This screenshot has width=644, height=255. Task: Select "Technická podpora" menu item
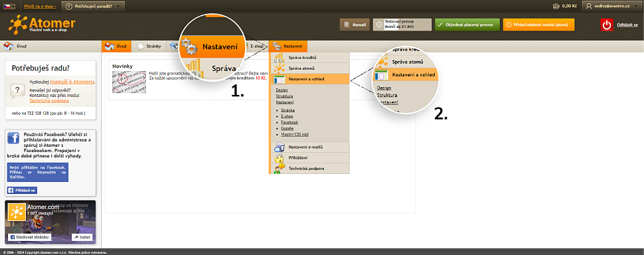click(309, 169)
